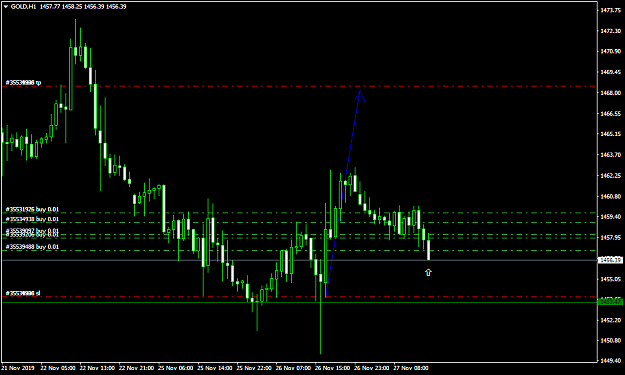Click the 26 Nov 15:00 time label
This screenshot has width=625, height=375.
click(332, 368)
